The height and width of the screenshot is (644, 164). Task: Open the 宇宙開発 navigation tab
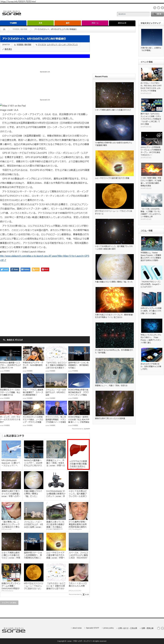[13, 23]
